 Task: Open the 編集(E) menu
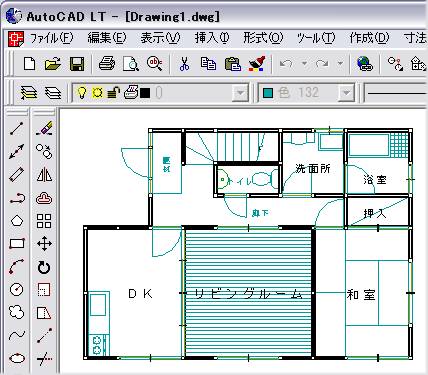[107, 38]
